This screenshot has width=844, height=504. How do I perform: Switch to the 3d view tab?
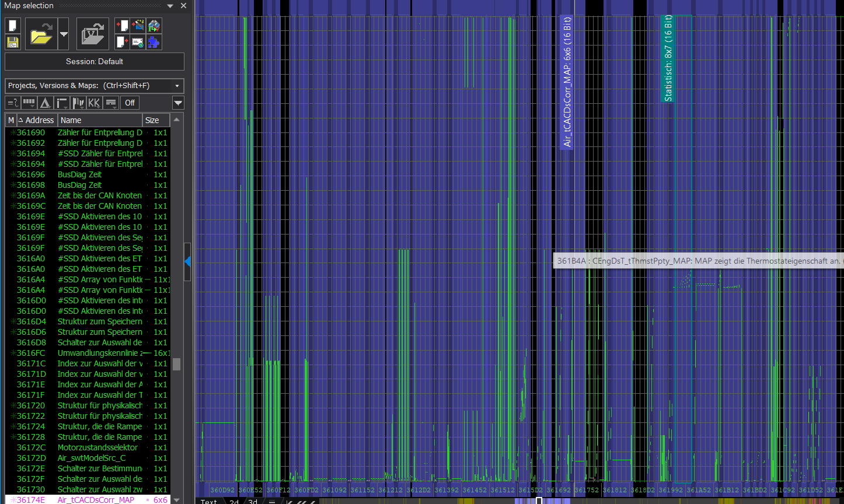(253, 501)
